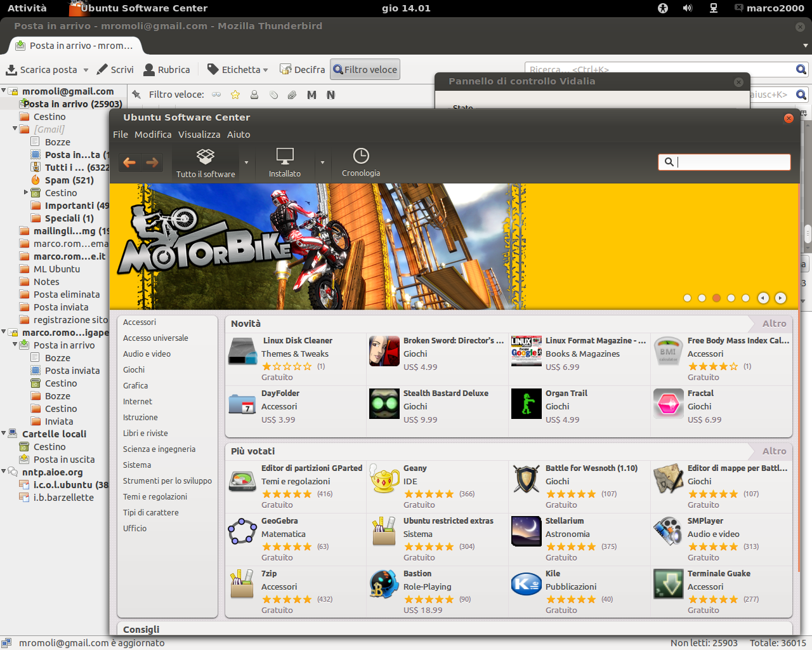The width and height of the screenshot is (812, 650).
Task: Open the Installato view
Action: tap(285, 163)
